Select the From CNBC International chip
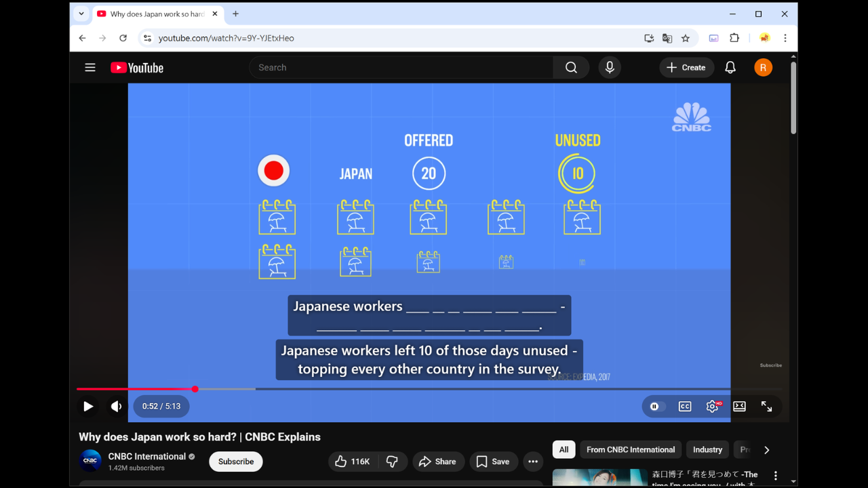868x488 pixels. [630, 450]
